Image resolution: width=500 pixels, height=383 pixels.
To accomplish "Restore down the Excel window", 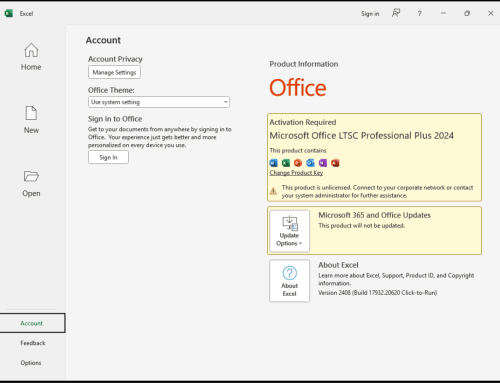I will [467, 13].
